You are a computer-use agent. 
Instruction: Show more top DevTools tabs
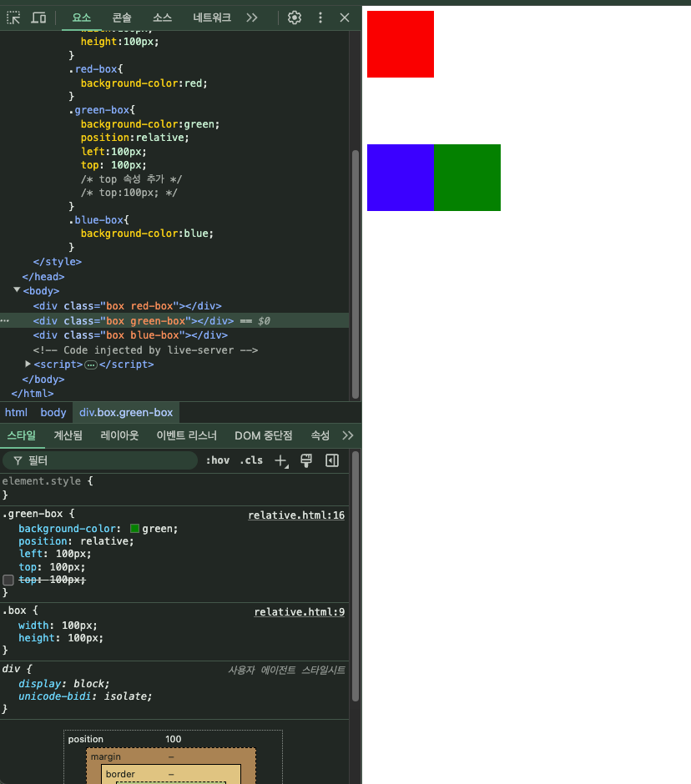[x=252, y=18]
